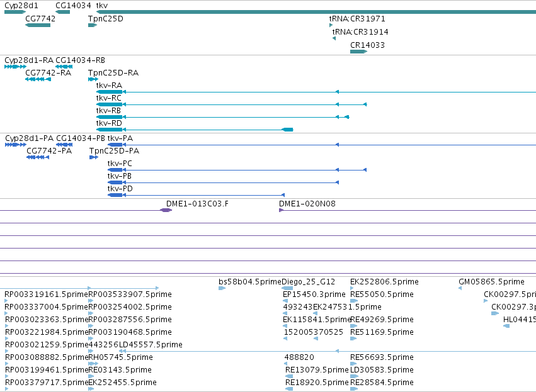Click the RE28584.5prime label
The height and width of the screenshot is (392, 536).
pos(382,383)
